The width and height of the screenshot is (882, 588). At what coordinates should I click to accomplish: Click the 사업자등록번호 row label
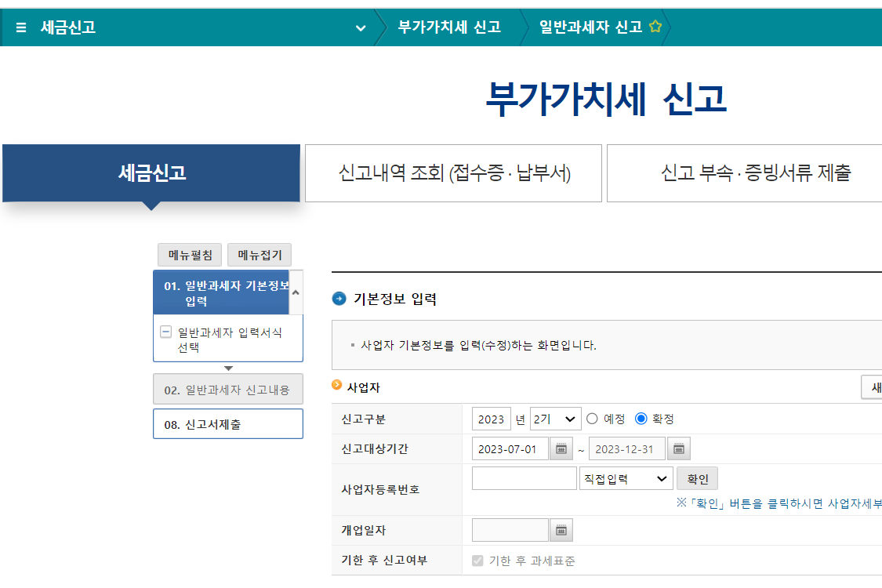click(380, 489)
